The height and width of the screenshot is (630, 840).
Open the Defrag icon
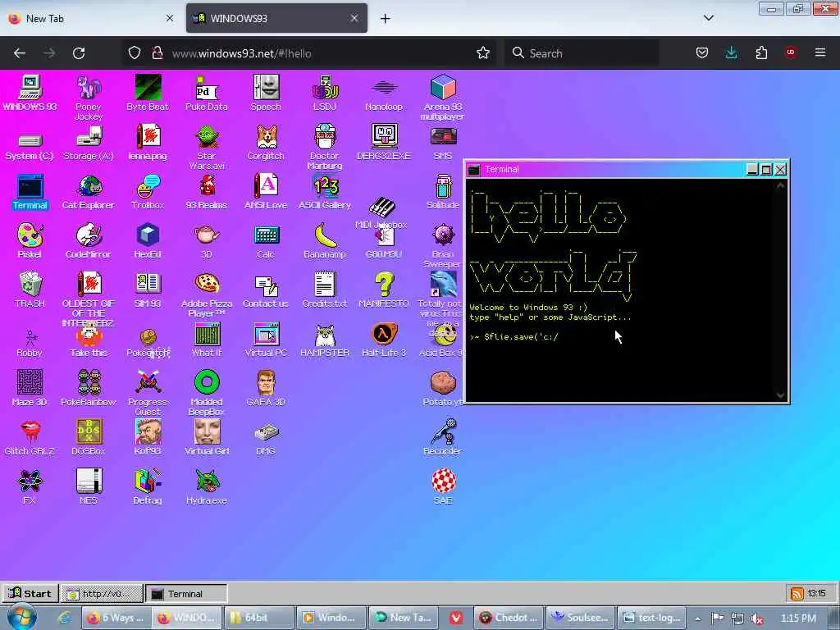tap(148, 487)
